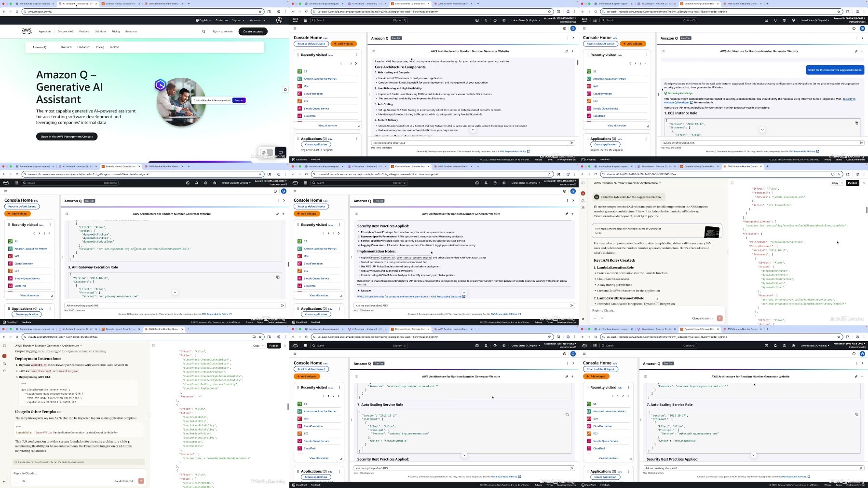The image size is (868, 488).
Task: Expand the English language dropdown on aws.amazon.com page
Action: click(203, 20)
